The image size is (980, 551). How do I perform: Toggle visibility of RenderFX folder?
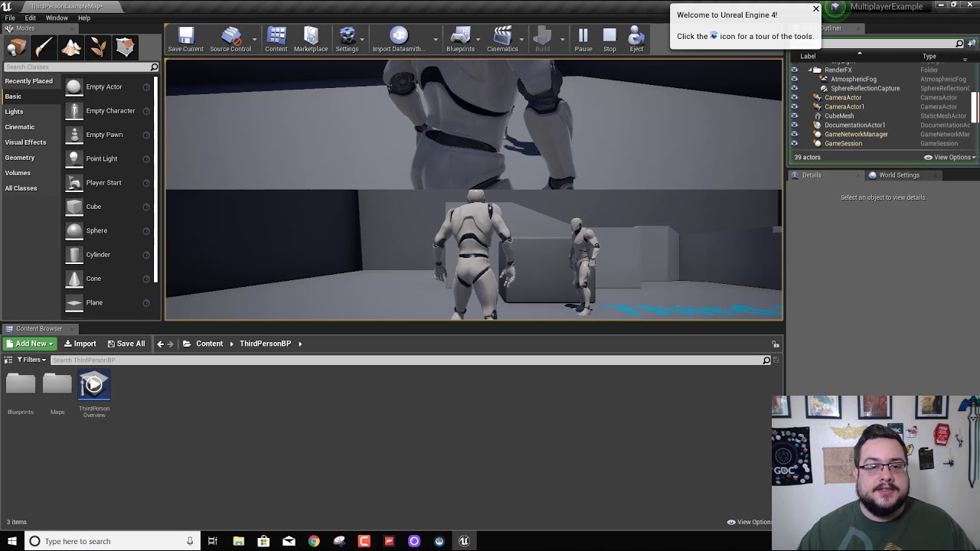[794, 70]
